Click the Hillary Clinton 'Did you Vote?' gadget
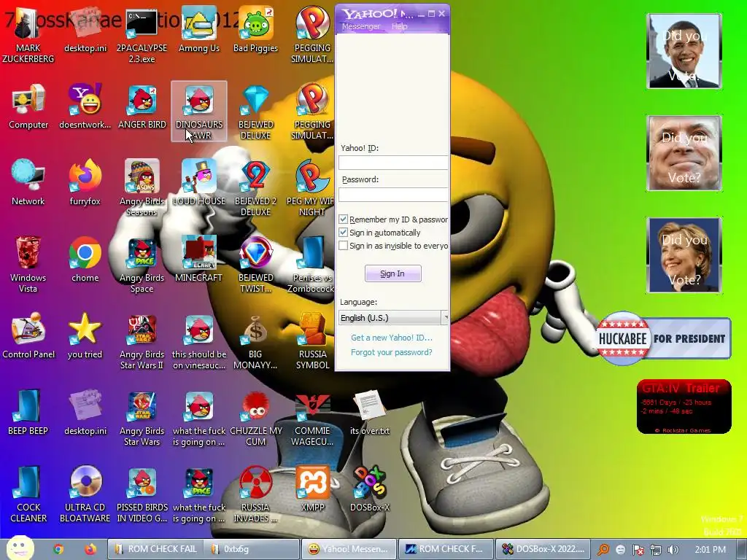 click(x=684, y=254)
